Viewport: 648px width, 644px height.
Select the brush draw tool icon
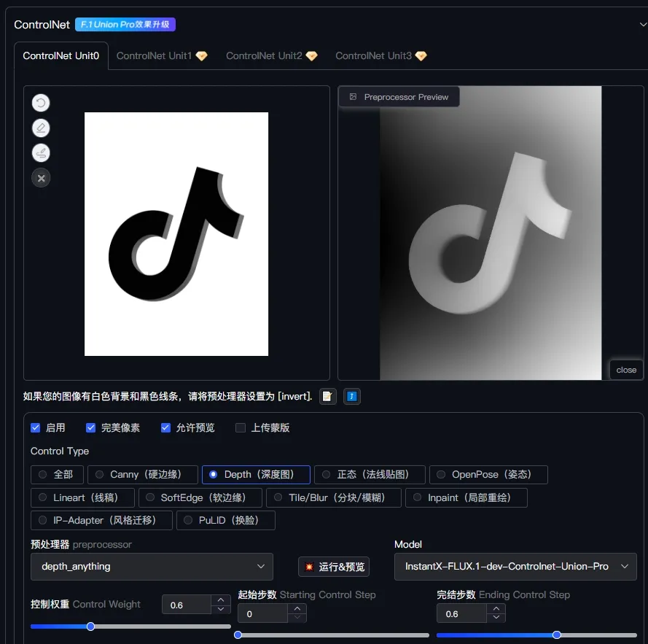[x=41, y=153]
